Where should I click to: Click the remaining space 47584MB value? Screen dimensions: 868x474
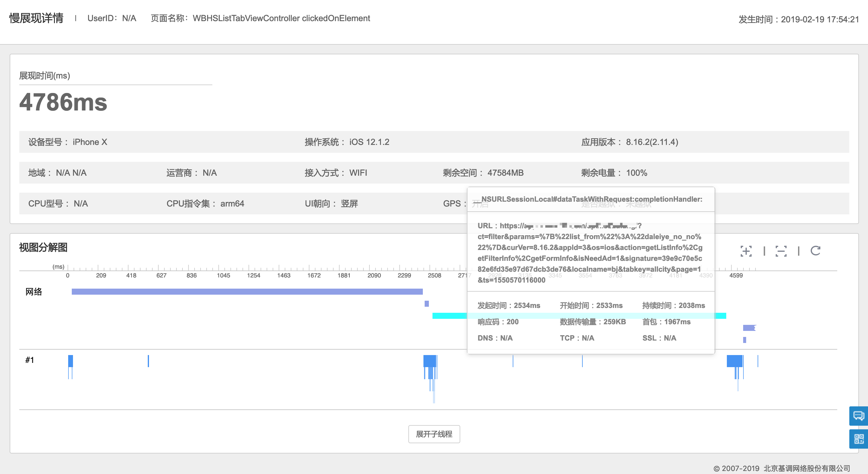[x=505, y=173]
